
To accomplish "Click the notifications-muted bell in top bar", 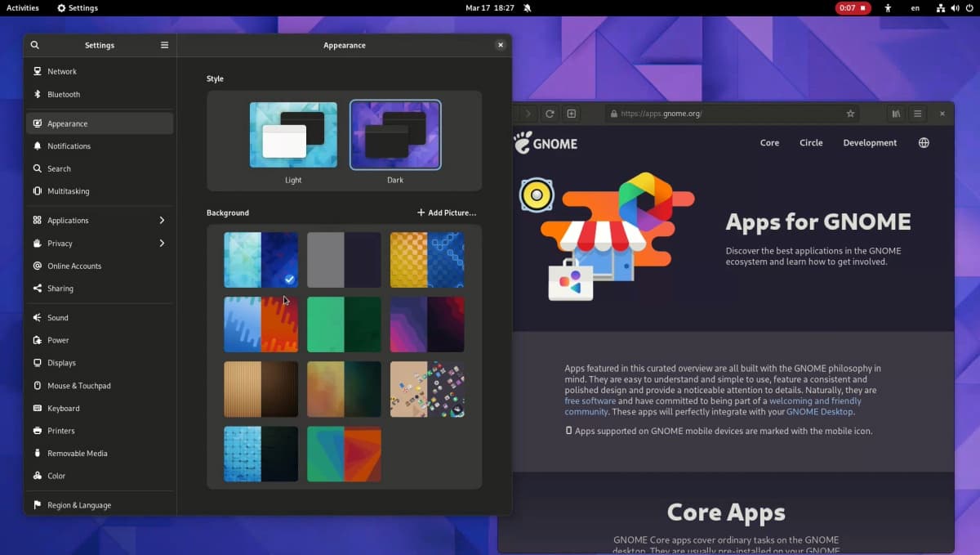I will (528, 8).
